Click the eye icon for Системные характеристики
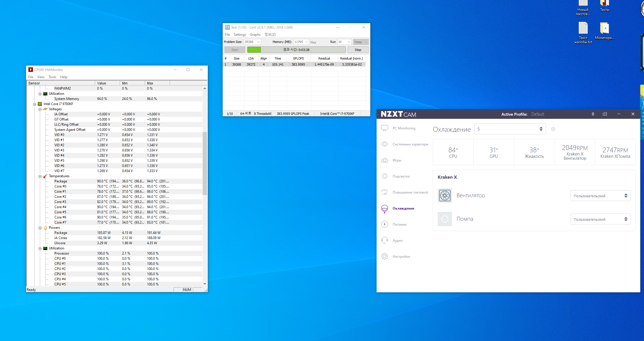 click(385, 144)
